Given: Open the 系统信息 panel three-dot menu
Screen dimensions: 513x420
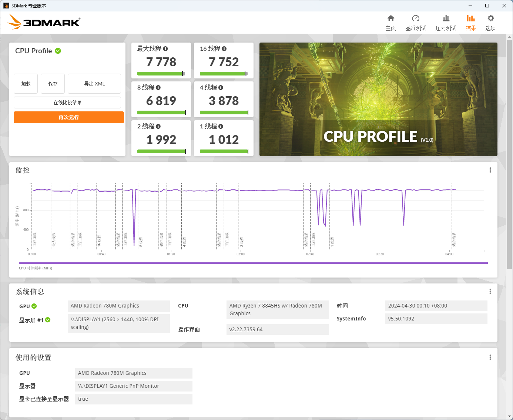Looking at the screenshot, I should [x=490, y=291].
